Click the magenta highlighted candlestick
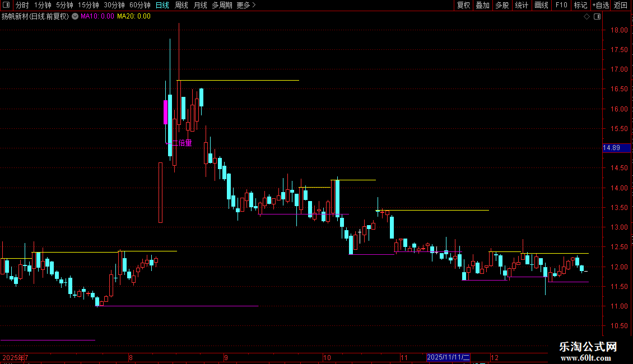This screenshot has height=364, width=633. point(165,112)
